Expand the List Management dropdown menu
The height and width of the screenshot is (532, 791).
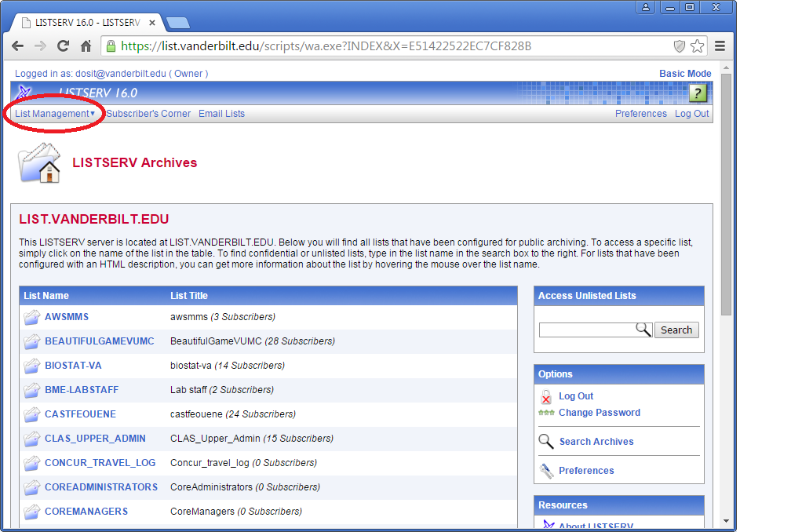tap(55, 114)
